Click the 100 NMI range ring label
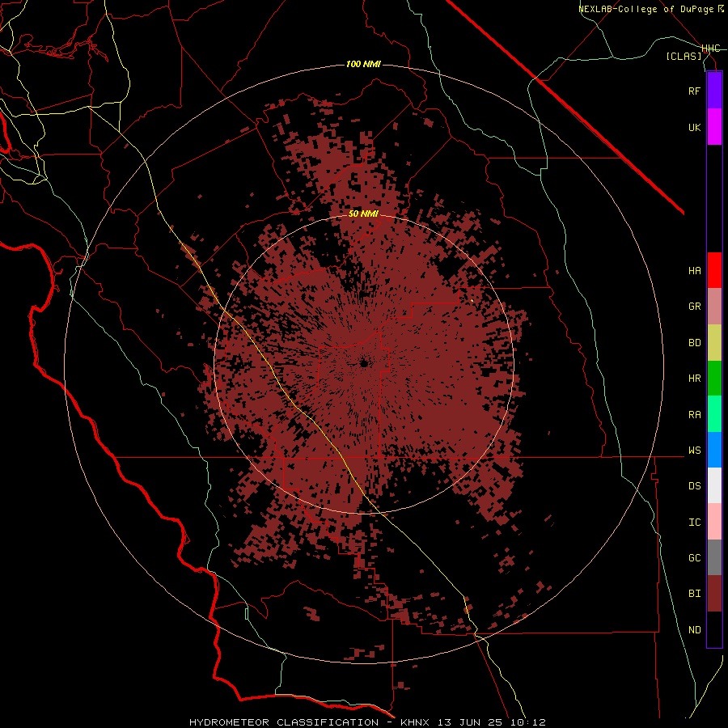 363,64
